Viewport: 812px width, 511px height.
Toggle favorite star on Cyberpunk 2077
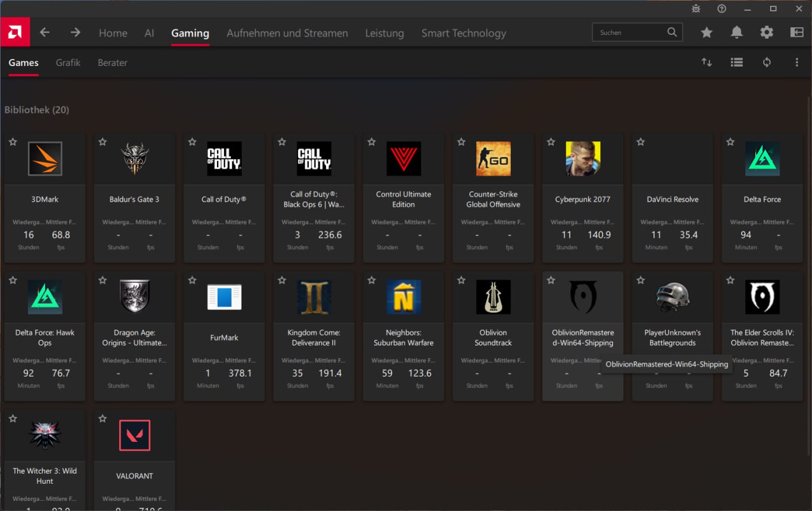(x=551, y=142)
